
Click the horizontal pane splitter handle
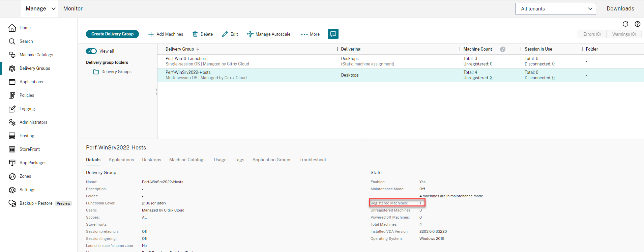[x=362, y=140]
